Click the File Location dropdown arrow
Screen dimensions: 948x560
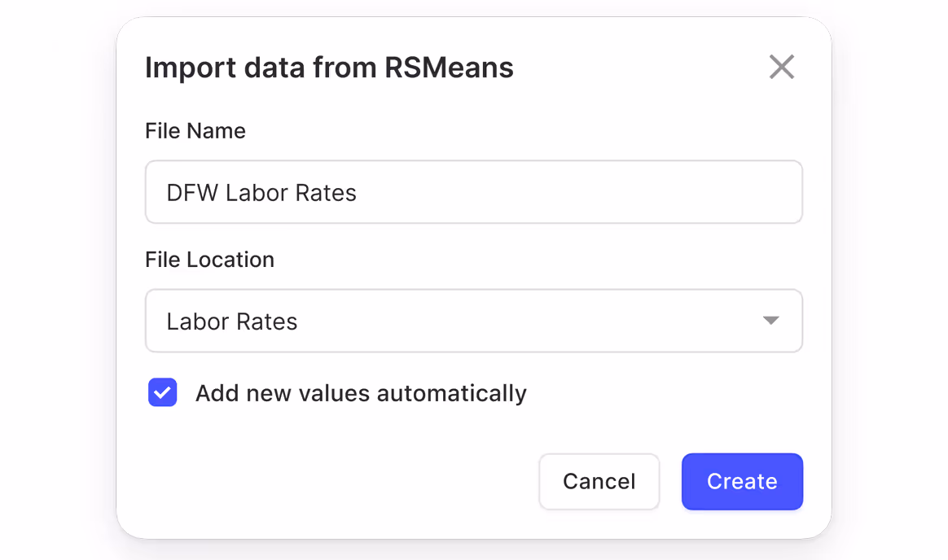770,321
